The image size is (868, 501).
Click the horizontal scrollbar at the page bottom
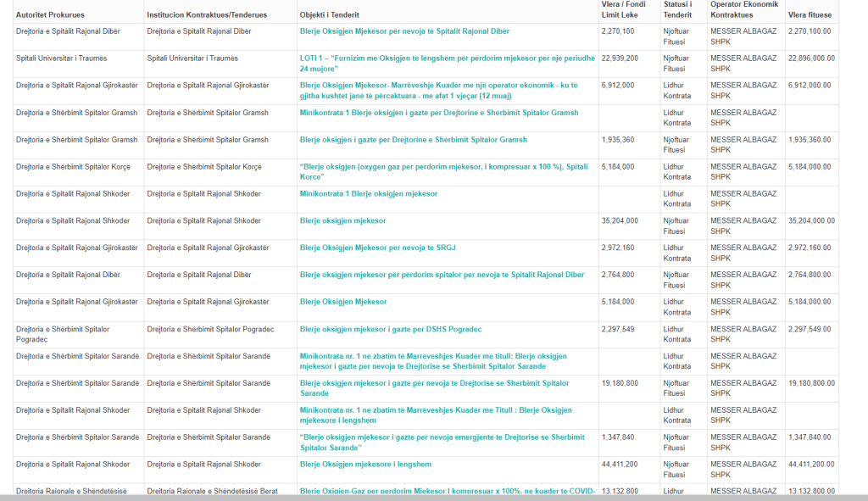[x=424, y=497]
